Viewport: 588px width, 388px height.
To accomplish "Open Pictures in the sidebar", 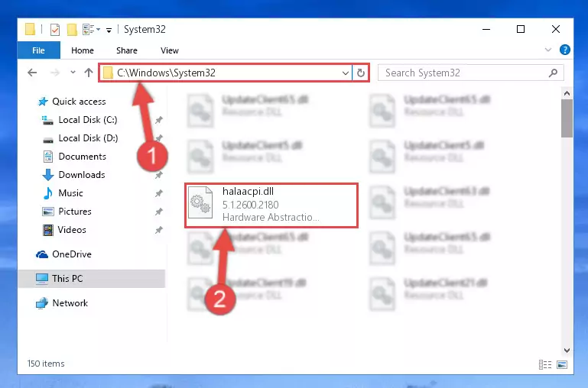I will click(x=75, y=212).
